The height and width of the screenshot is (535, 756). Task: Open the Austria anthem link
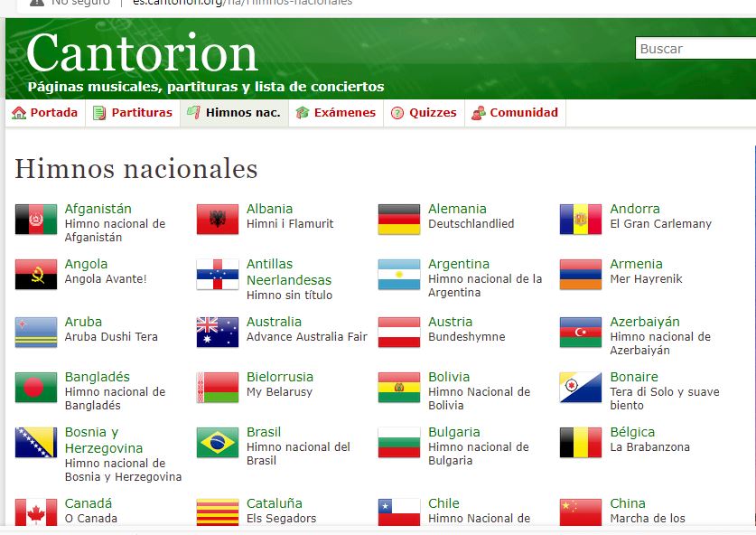450,322
